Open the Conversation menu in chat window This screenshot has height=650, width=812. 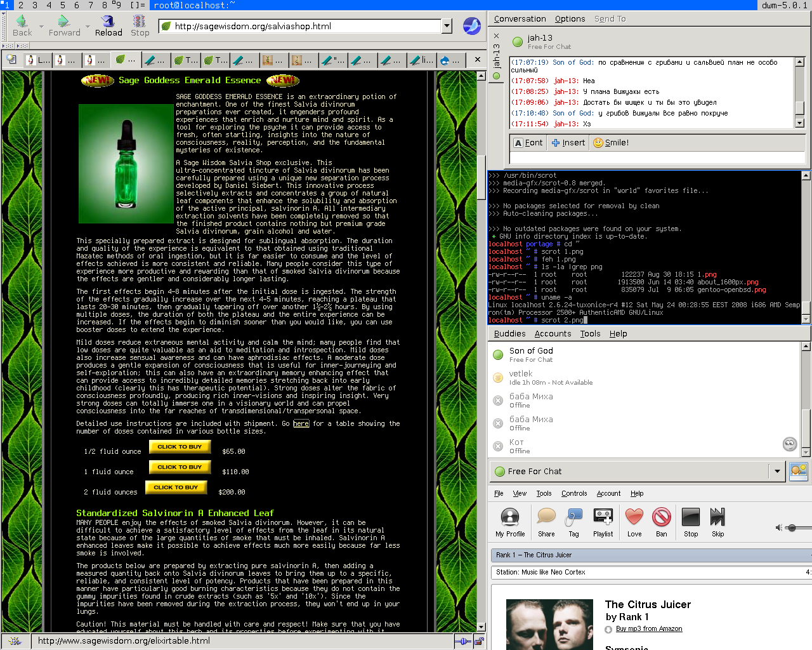pyautogui.click(x=520, y=19)
